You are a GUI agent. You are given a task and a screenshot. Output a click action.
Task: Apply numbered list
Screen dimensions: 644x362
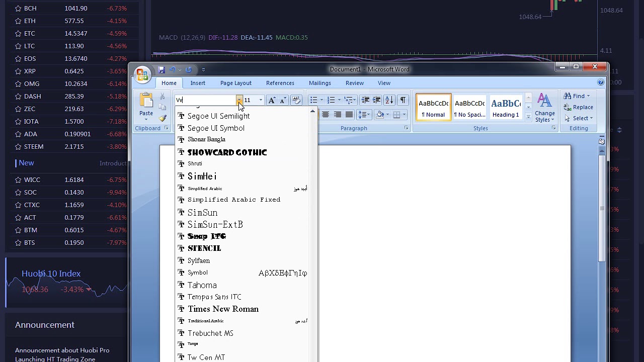(x=331, y=100)
